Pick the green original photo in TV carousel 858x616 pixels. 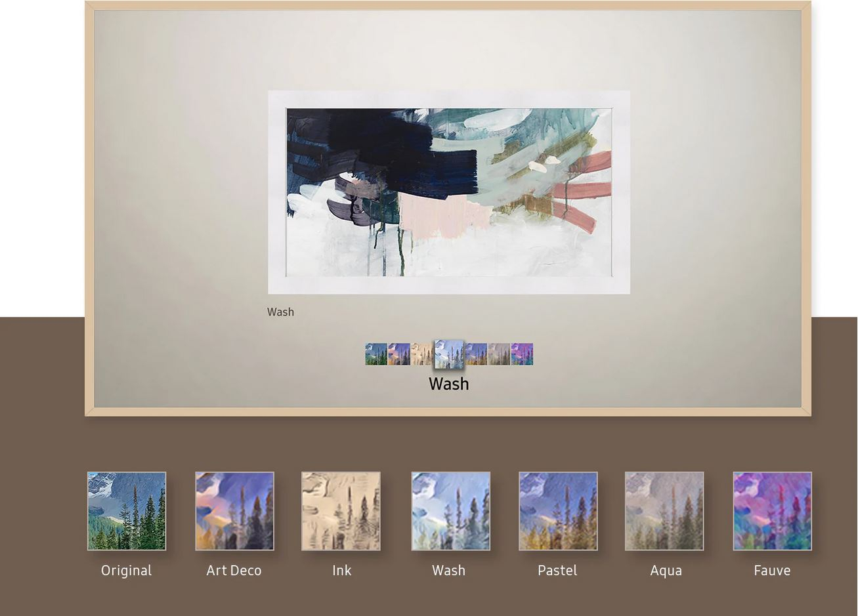point(376,354)
